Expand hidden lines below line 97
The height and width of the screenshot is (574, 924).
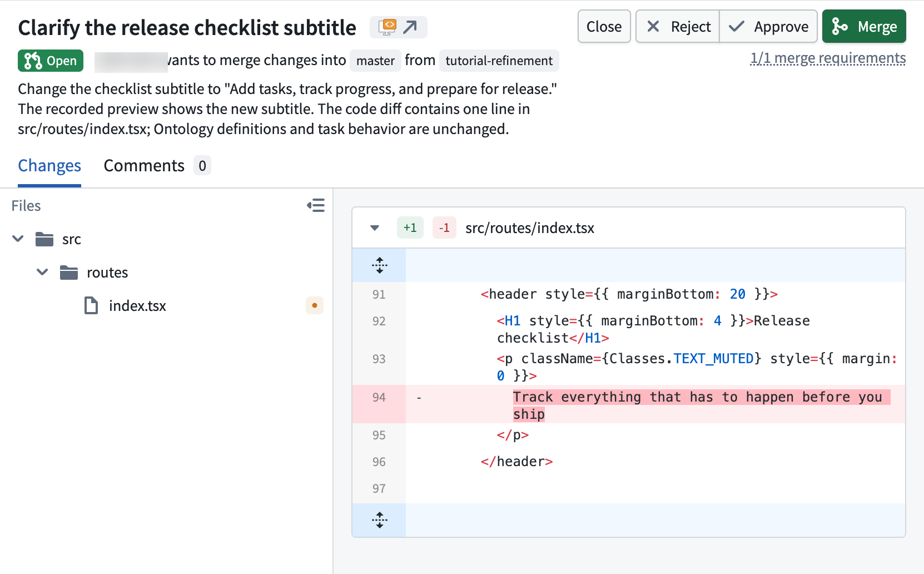click(380, 520)
